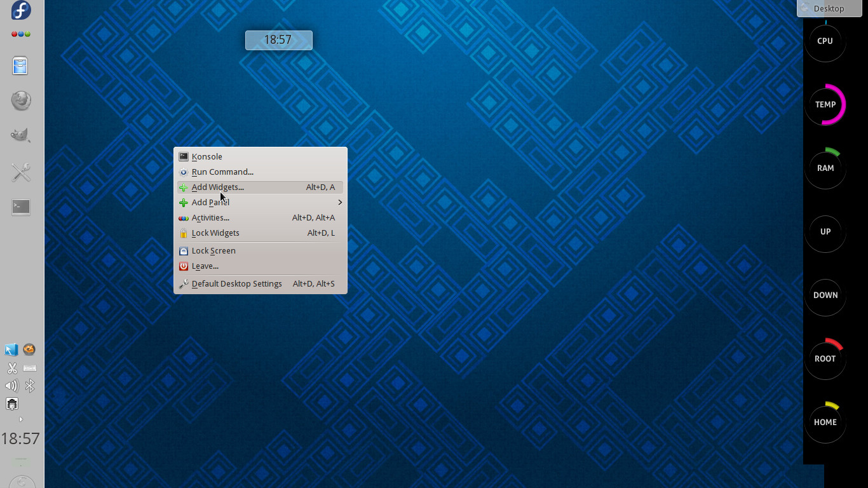Click the keyboard layout tray icon
This screenshot has width=868, height=488.
click(x=29, y=368)
